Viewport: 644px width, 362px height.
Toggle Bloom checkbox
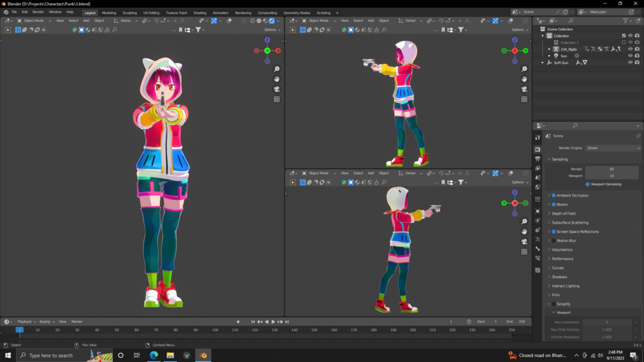[554, 204]
